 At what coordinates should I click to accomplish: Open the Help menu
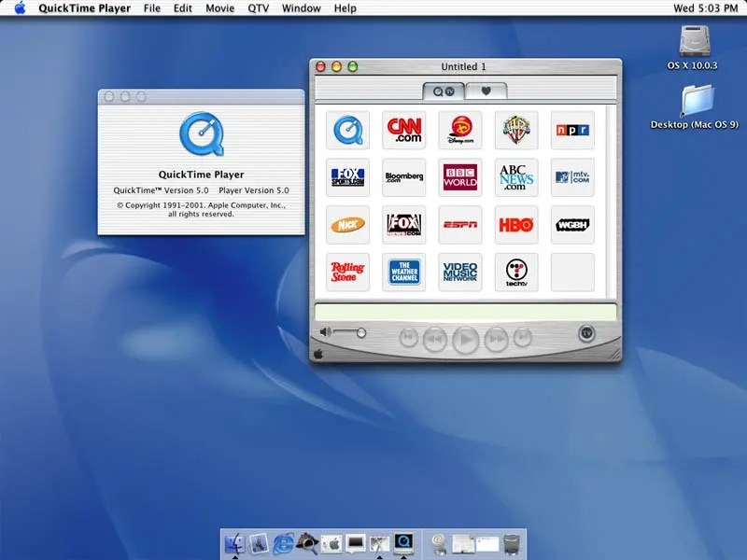pyautogui.click(x=345, y=8)
